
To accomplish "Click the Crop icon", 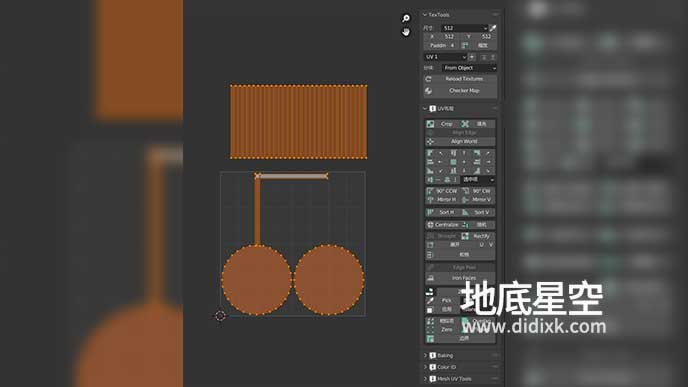I will [x=430, y=124].
